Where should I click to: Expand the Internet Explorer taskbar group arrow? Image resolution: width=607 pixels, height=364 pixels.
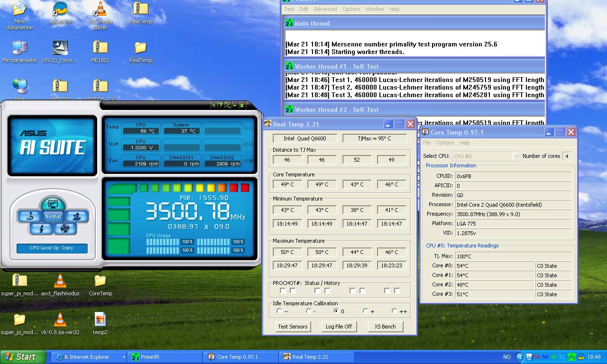click(124, 357)
